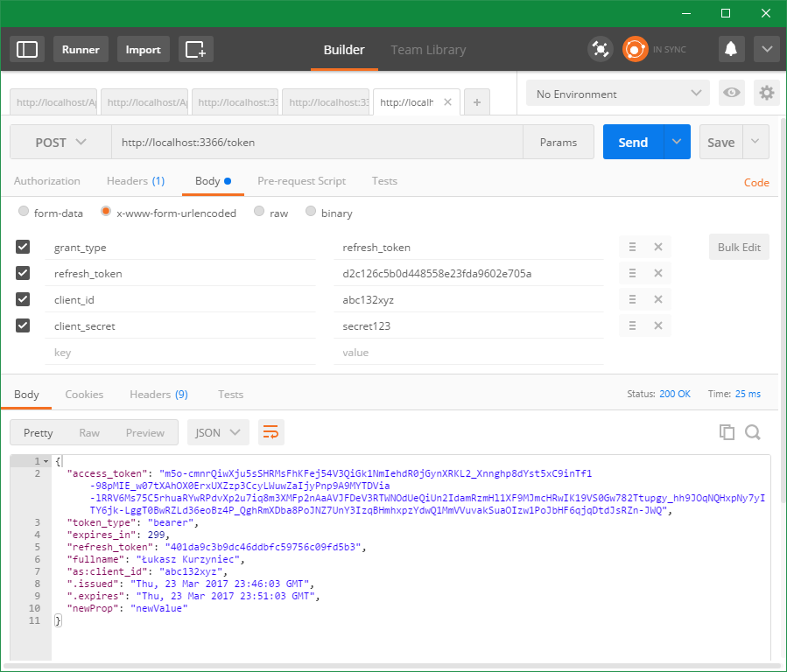
Task: Click reorder handle for grant_type row
Action: click(x=632, y=247)
